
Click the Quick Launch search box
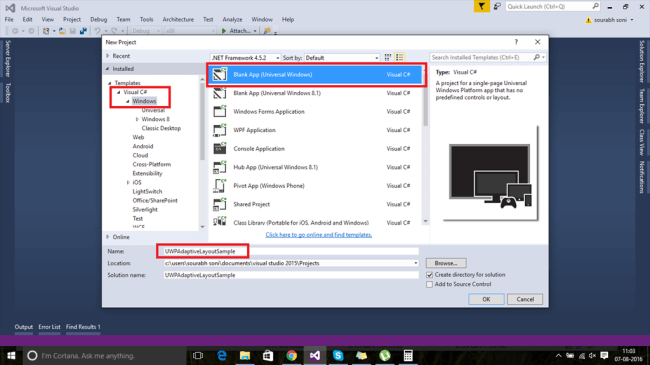[x=553, y=7]
